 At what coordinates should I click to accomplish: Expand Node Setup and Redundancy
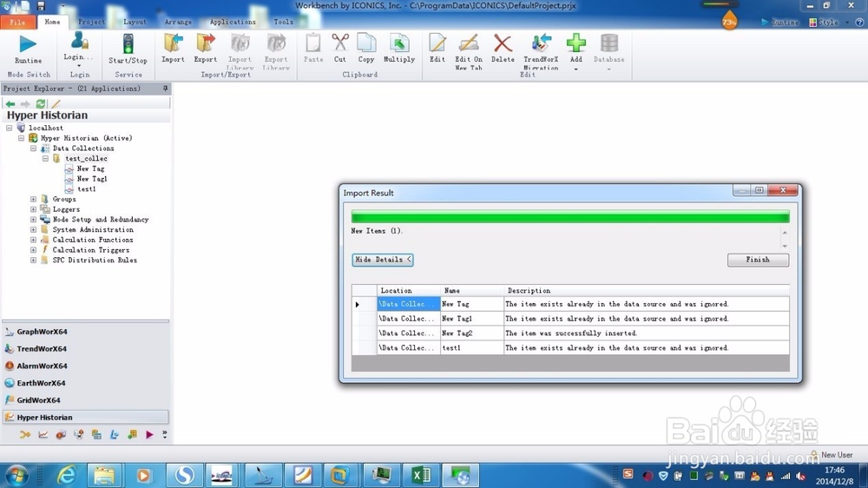coord(33,220)
